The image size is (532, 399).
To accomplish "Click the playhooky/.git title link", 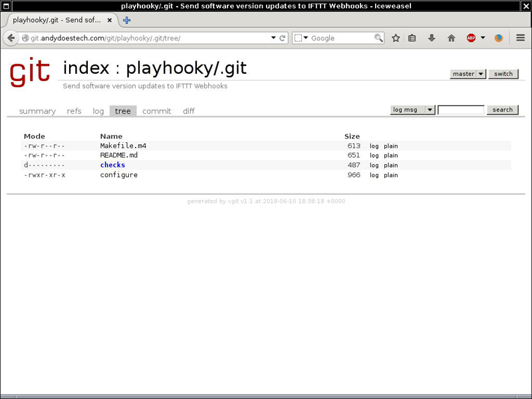I will (x=186, y=68).
